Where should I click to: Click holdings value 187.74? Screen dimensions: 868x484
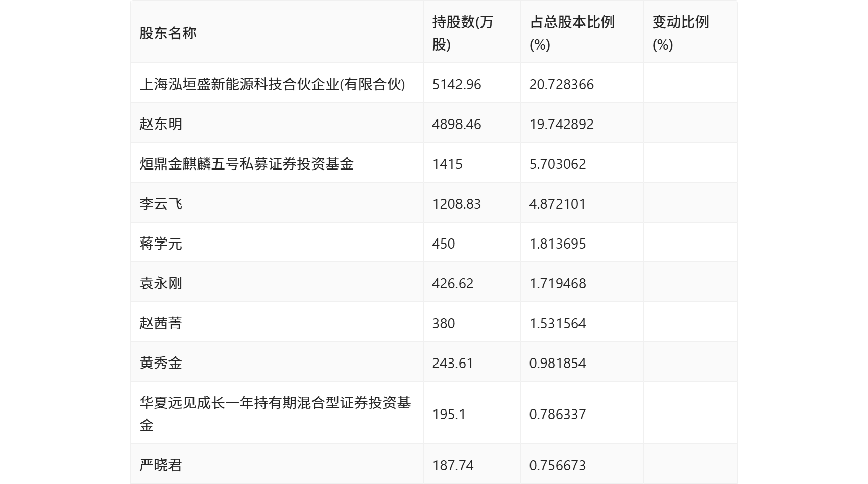click(453, 465)
